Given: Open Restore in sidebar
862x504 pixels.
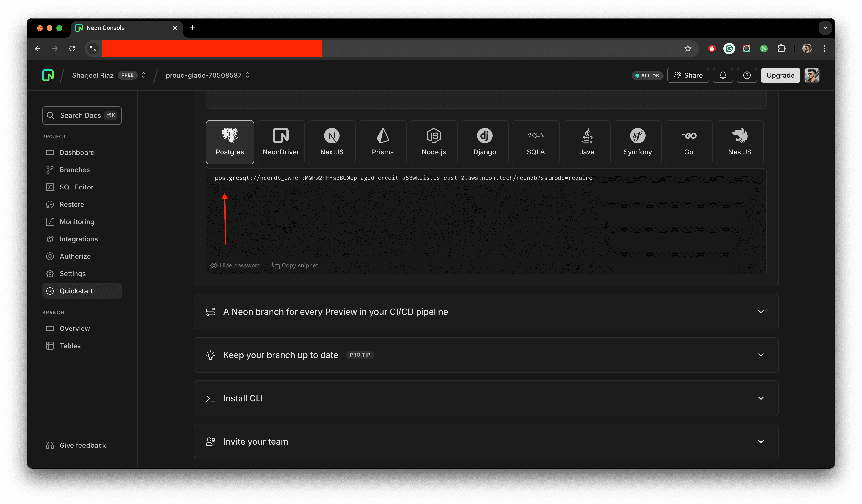Looking at the screenshot, I should [x=82, y=204].
